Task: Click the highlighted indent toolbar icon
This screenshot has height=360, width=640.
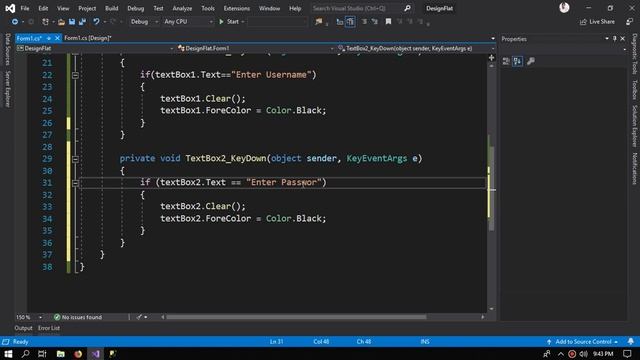Action: [350, 22]
